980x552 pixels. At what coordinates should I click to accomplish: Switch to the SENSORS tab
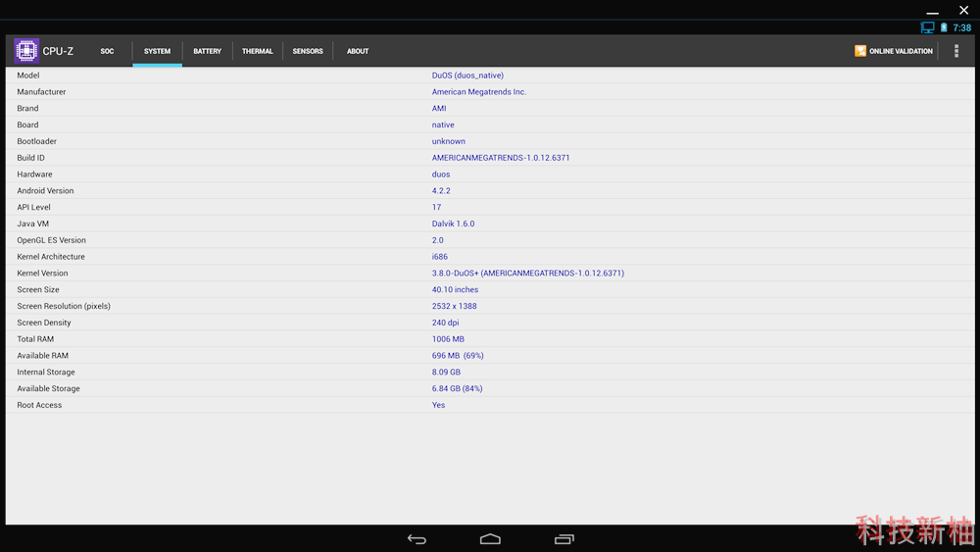coord(308,51)
